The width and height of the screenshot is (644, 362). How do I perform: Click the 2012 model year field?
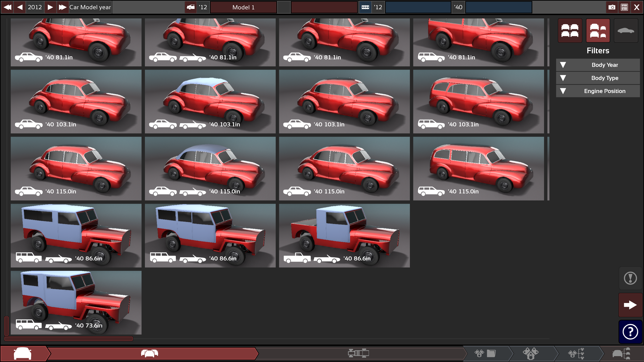point(35,7)
